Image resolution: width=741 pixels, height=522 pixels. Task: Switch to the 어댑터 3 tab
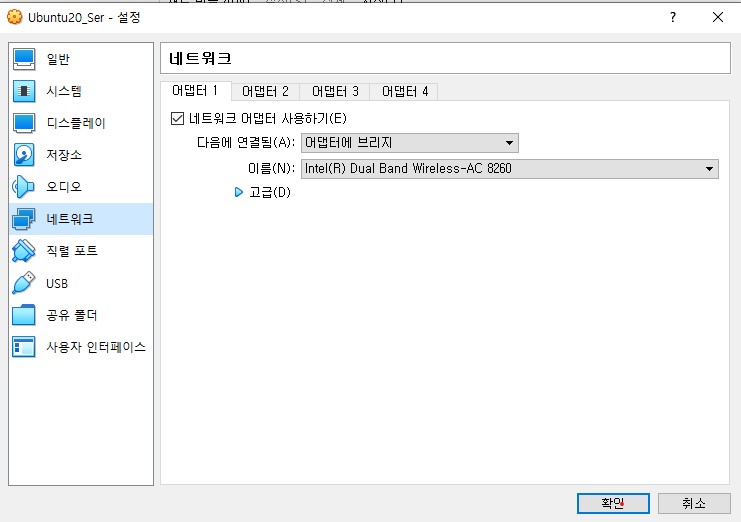coord(335,92)
